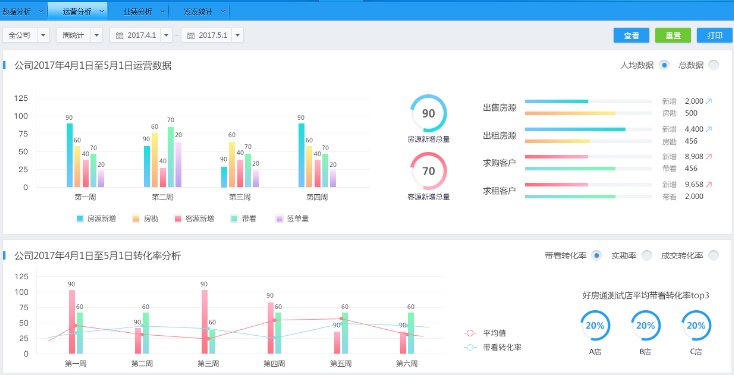This screenshot has width=734, height=375.
Task: Toggle the 平均值 line legend marker
Action: click(470, 333)
